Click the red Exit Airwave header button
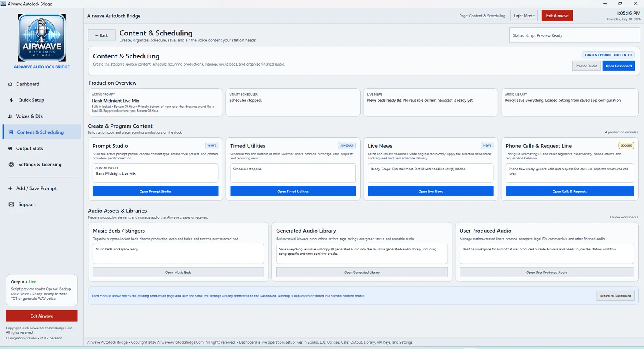 [x=557, y=16]
